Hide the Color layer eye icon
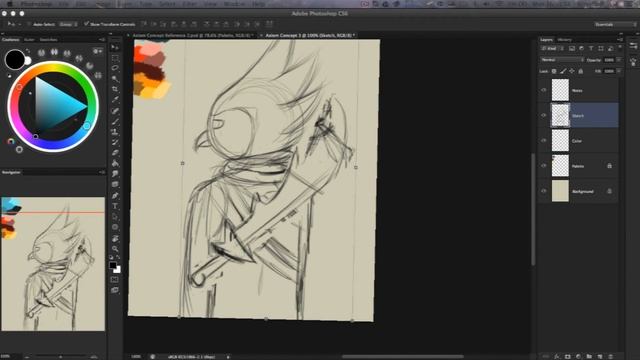 coord(544,141)
